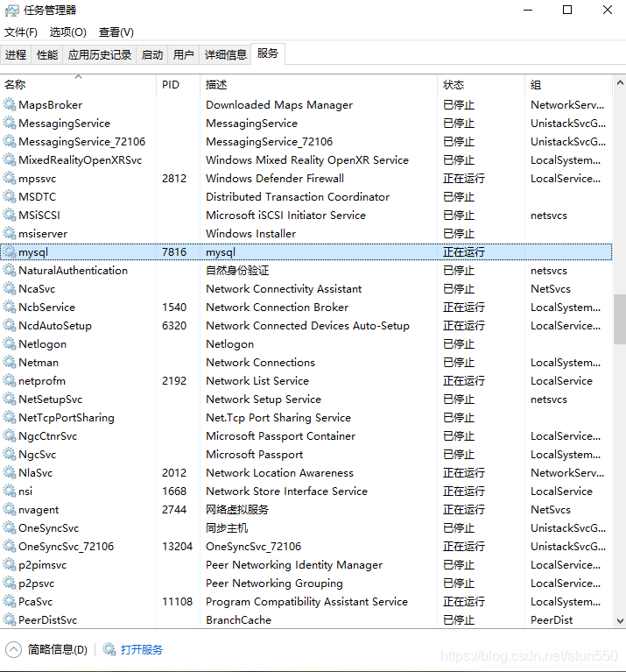This screenshot has height=672, width=626.
Task: Click the gear icon beside mysql service
Action: click(10, 252)
